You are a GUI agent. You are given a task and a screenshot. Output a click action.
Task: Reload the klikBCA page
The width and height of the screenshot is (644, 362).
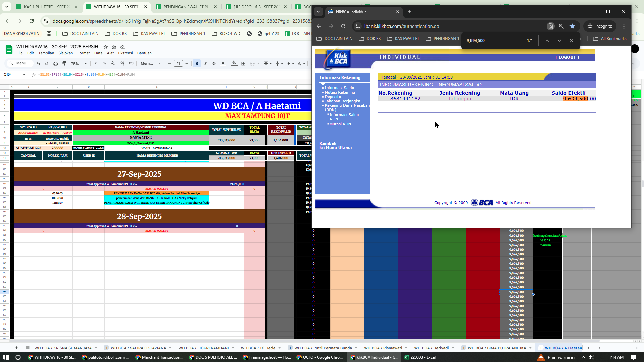coord(343,26)
